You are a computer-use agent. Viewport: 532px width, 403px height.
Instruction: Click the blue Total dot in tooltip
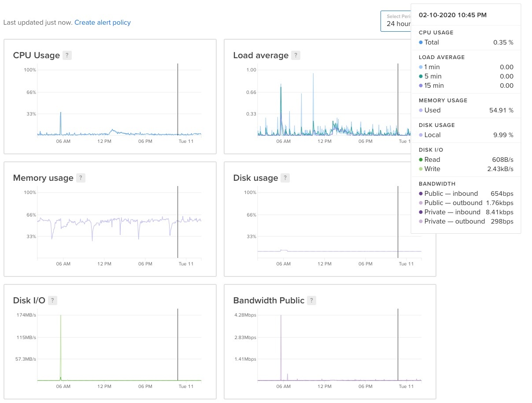coord(421,42)
